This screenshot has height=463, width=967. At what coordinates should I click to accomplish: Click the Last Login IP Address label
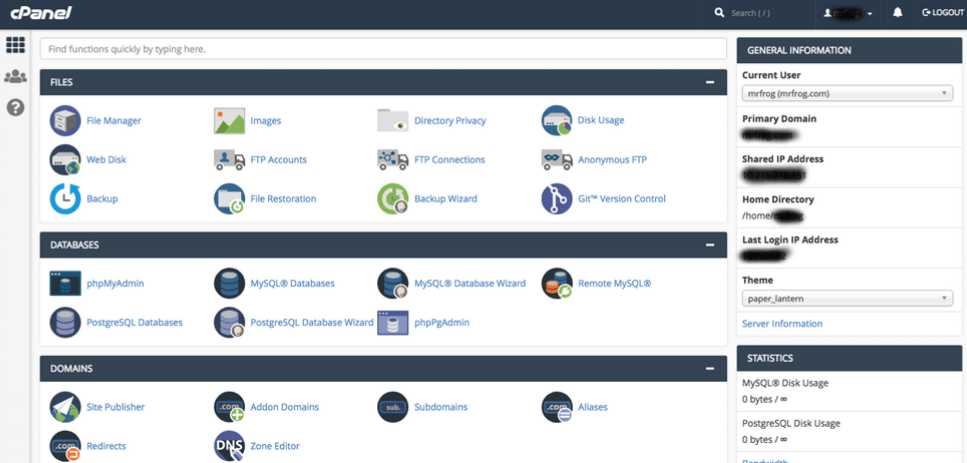pos(790,240)
